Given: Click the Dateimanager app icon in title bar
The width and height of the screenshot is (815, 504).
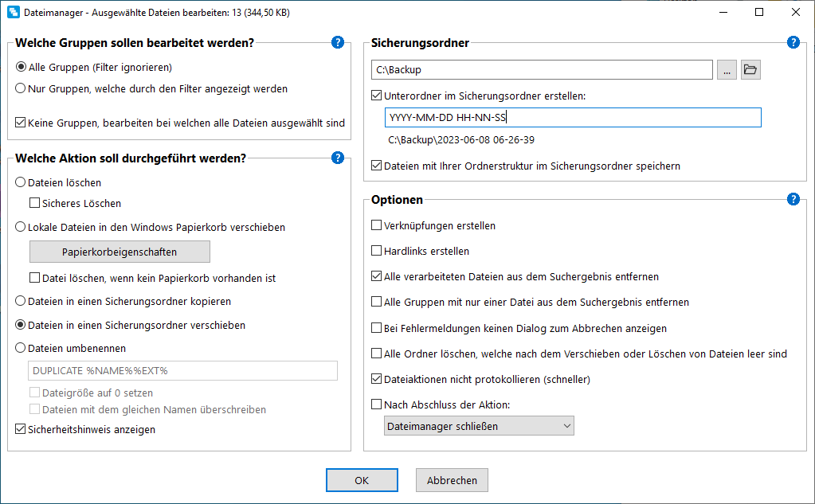Looking at the screenshot, I should (13, 13).
